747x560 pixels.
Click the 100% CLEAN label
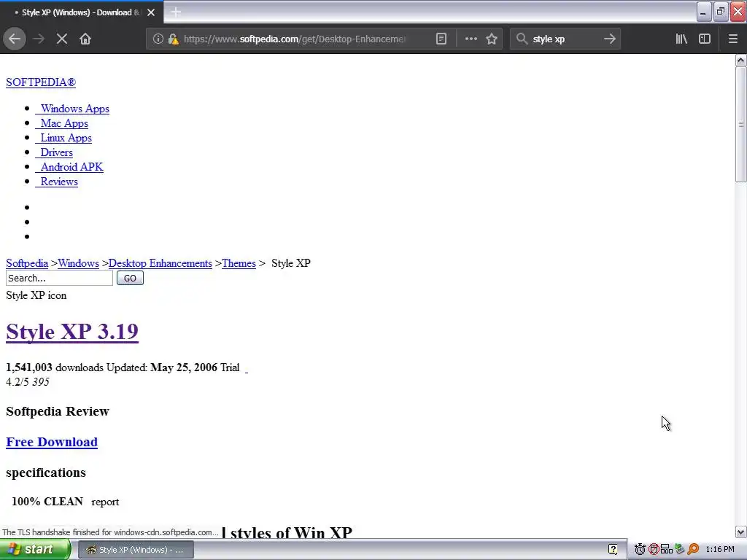click(47, 502)
